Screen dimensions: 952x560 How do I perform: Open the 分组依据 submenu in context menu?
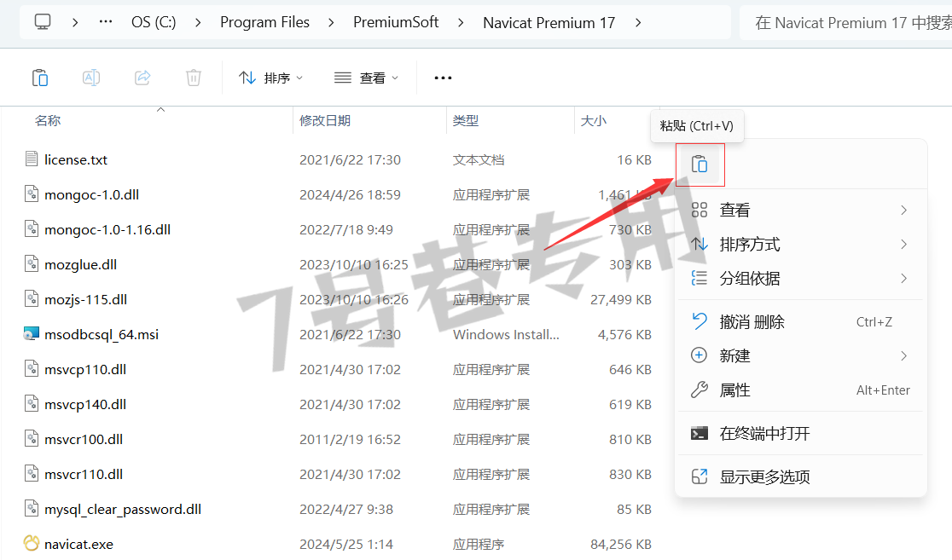(x=801, y=279)
